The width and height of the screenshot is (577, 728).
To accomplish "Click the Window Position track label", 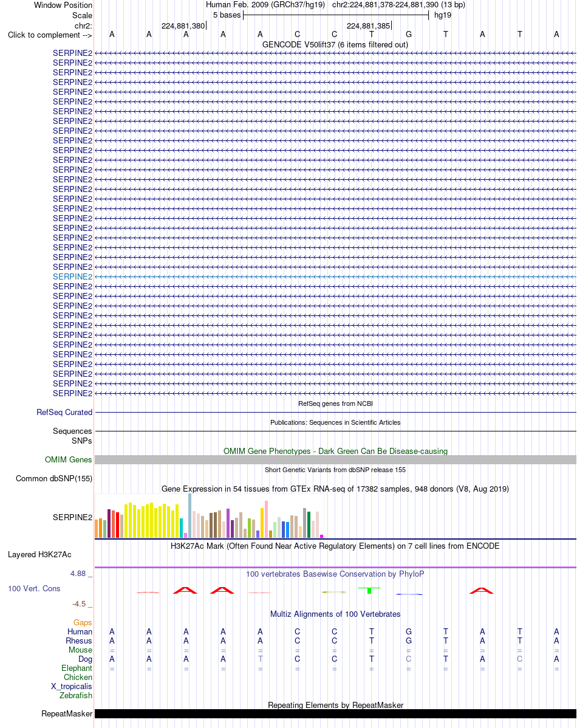I will pyautogui.click(x=63, y=5).
